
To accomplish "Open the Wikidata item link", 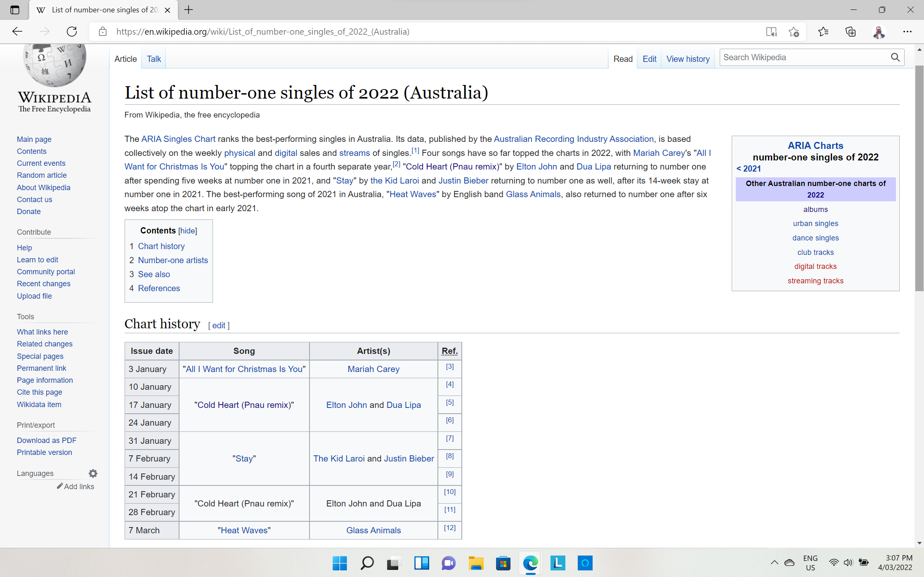I will coord(39,405).
